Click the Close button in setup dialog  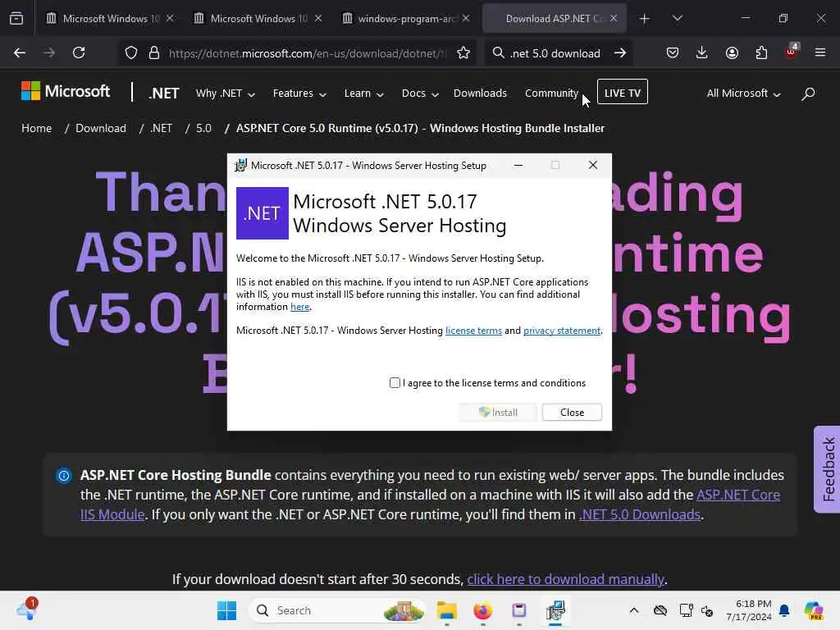572,413
